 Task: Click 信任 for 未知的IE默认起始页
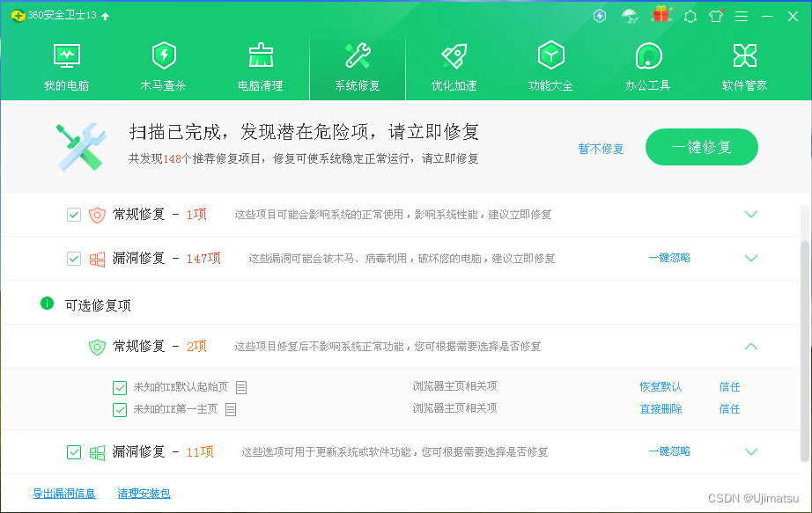click(x=730, y=386)
